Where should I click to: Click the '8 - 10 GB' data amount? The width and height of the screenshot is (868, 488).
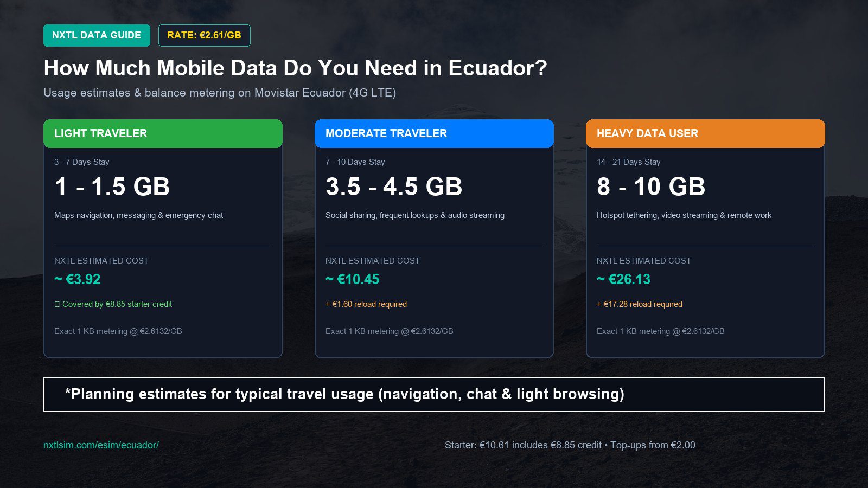tap(651, 187)
